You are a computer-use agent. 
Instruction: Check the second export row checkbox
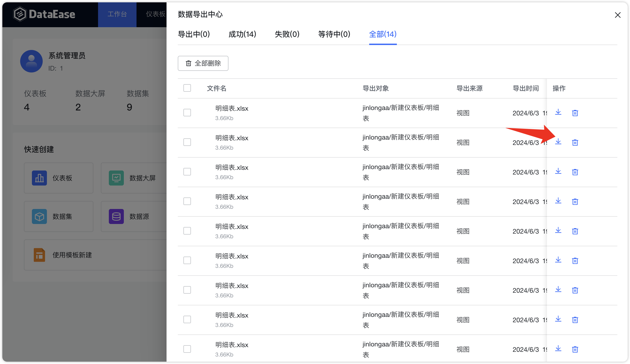tap(187, 142)
